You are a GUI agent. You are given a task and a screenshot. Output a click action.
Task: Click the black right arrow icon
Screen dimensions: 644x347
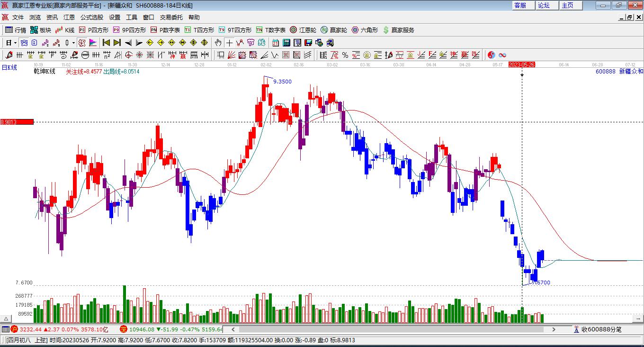[139, 43]
